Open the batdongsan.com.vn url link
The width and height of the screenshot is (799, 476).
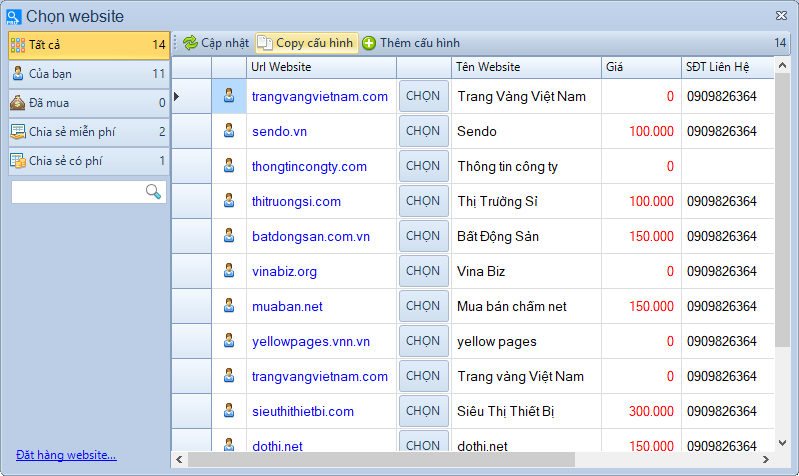(311, 236)
